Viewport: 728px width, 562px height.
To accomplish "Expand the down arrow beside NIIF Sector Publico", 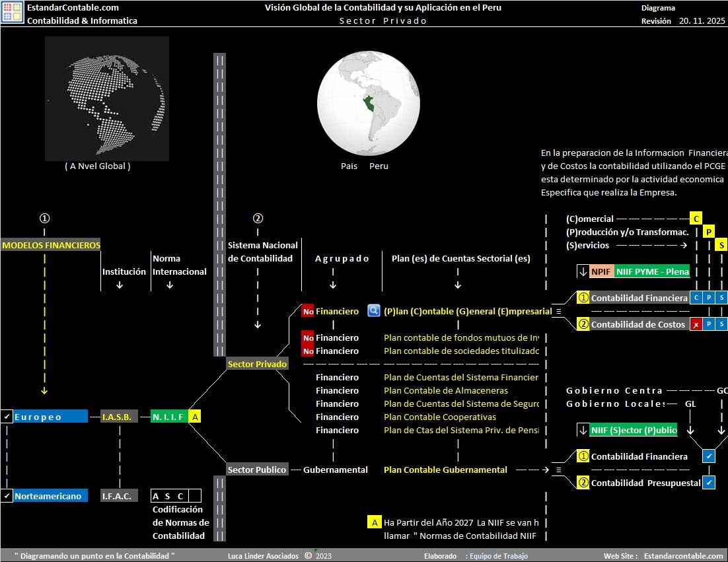I will pos(583,430).
